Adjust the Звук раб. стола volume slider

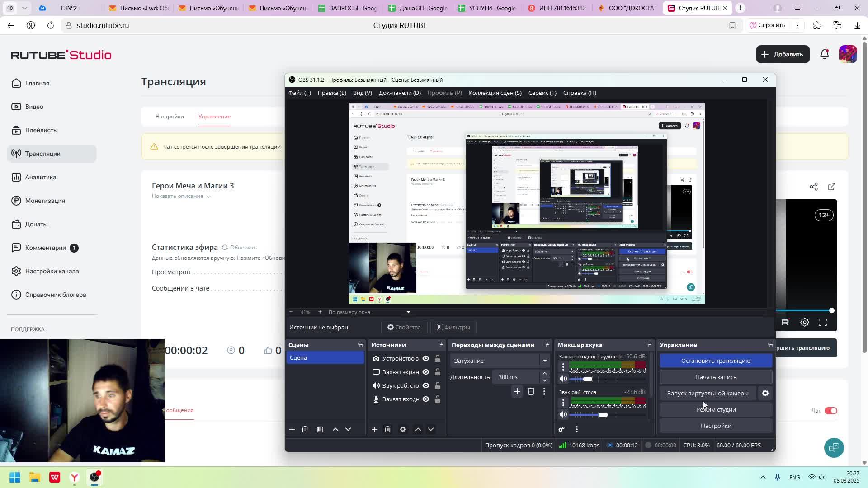(x=603, y=414)
